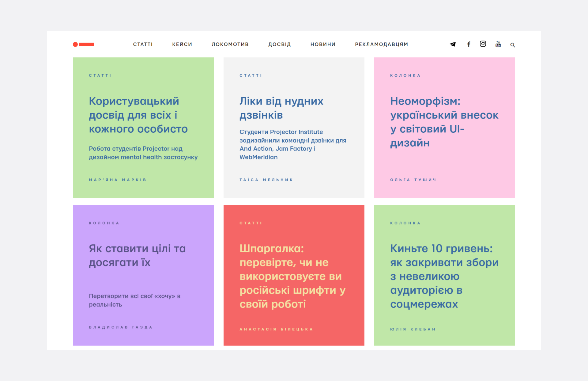
Task: Open the Статті menu item
Action: 143,44
